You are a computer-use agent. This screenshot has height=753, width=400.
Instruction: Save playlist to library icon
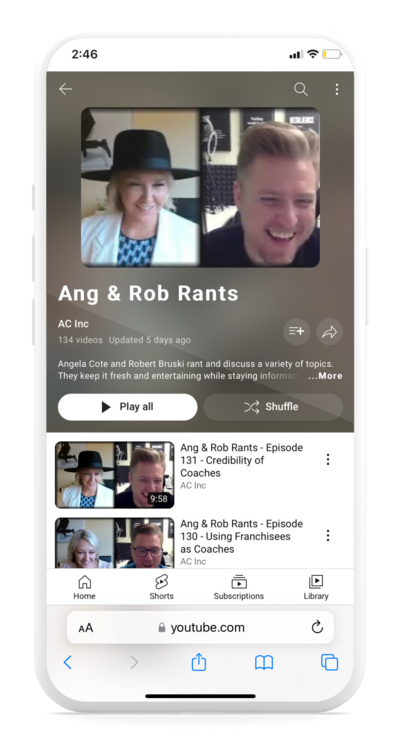[296, 331]
